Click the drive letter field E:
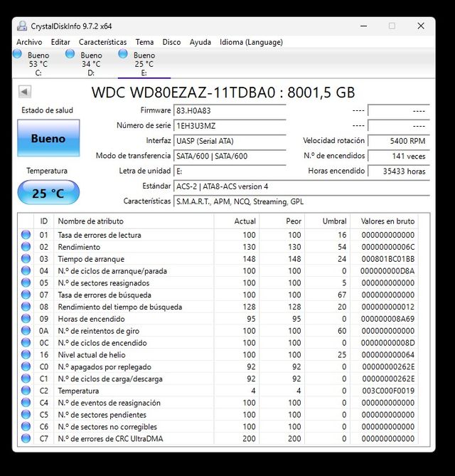The width and height of the screenshot is (455, 476). click(x=230, y=171)
